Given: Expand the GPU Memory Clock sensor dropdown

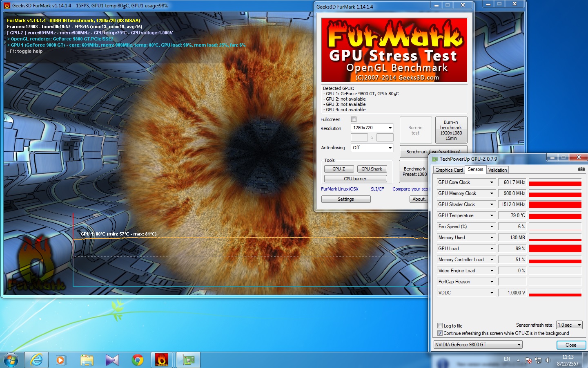Looking at the screenshot, I should click(x=492, y=193).
